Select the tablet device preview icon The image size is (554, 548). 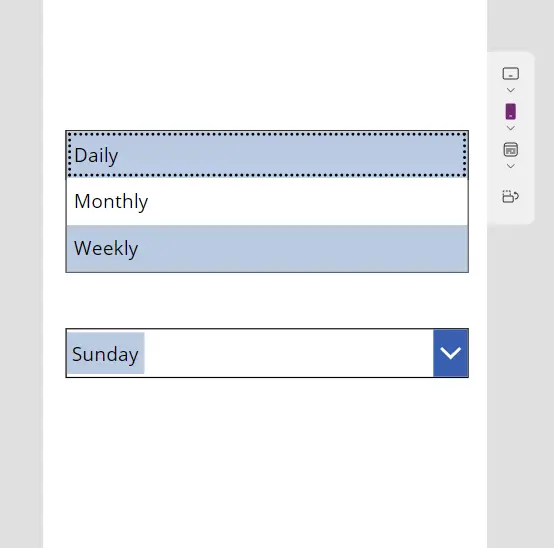pyautogui.click(x=511, y=73)
